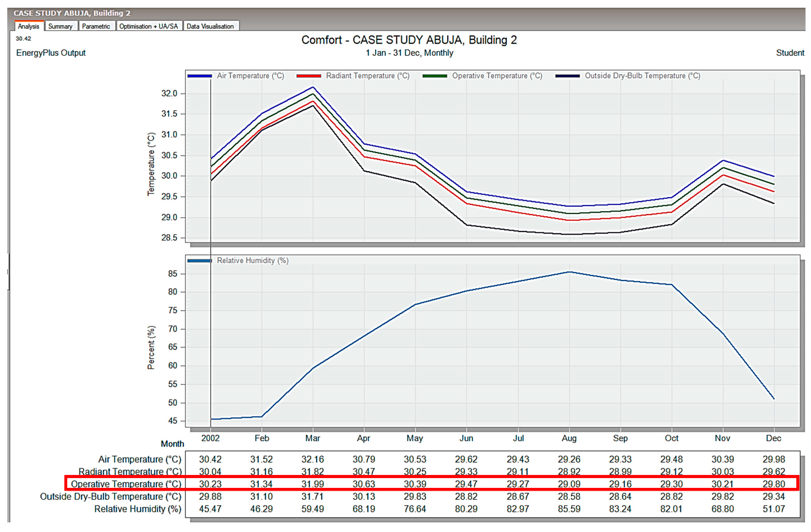Click the August relative humidity value 85.59
This screenshot has height=532, width=811.
[569, 509]
